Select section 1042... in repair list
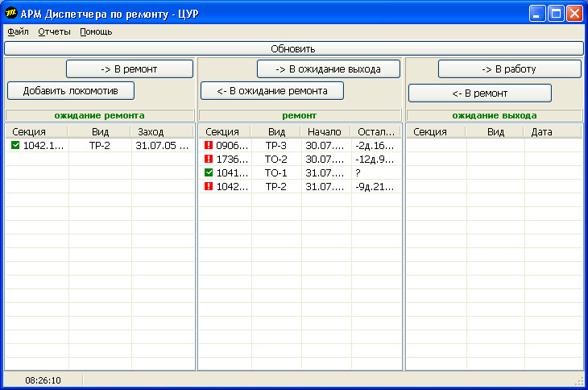 (232, 186)
